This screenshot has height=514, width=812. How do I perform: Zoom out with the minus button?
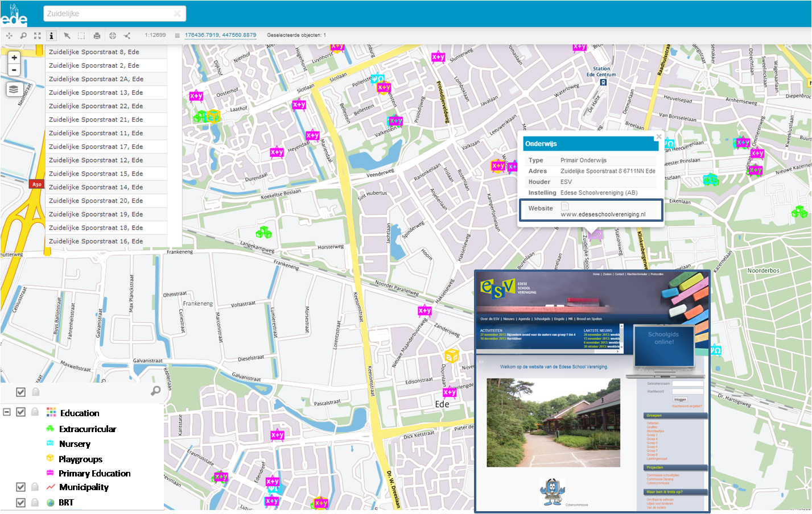(x=14, y=70)
